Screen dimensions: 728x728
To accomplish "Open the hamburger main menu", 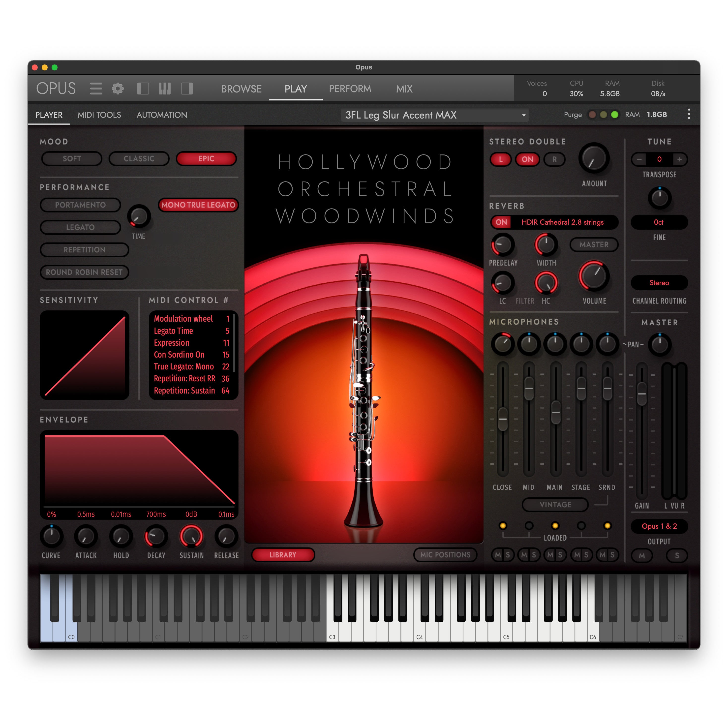I will click(x=96, y=89).
